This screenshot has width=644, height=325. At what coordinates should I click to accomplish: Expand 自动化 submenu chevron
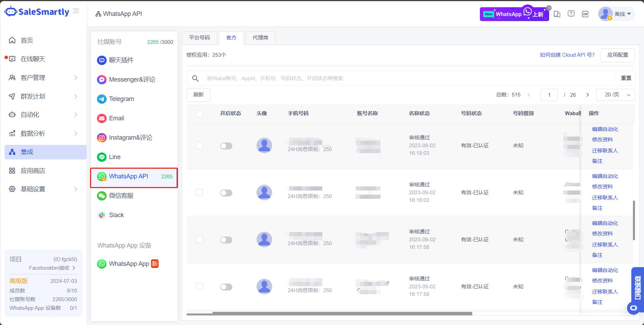point(75,115)
